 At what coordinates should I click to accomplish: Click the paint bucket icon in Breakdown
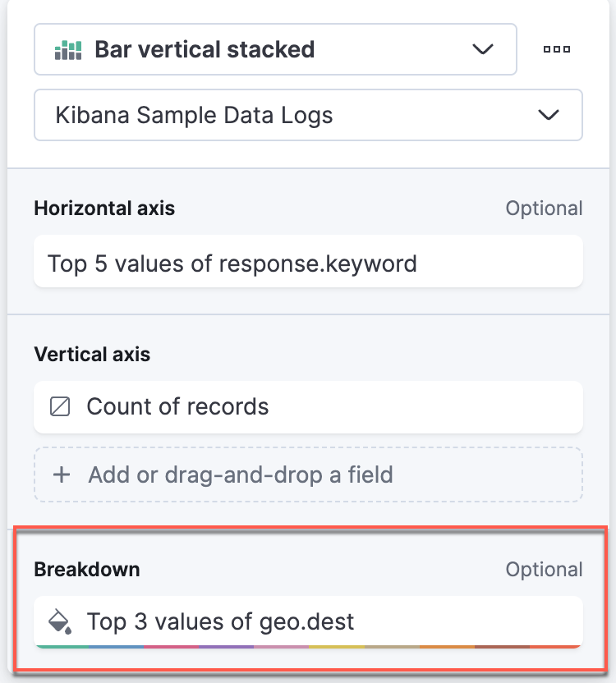pos(60,621)
